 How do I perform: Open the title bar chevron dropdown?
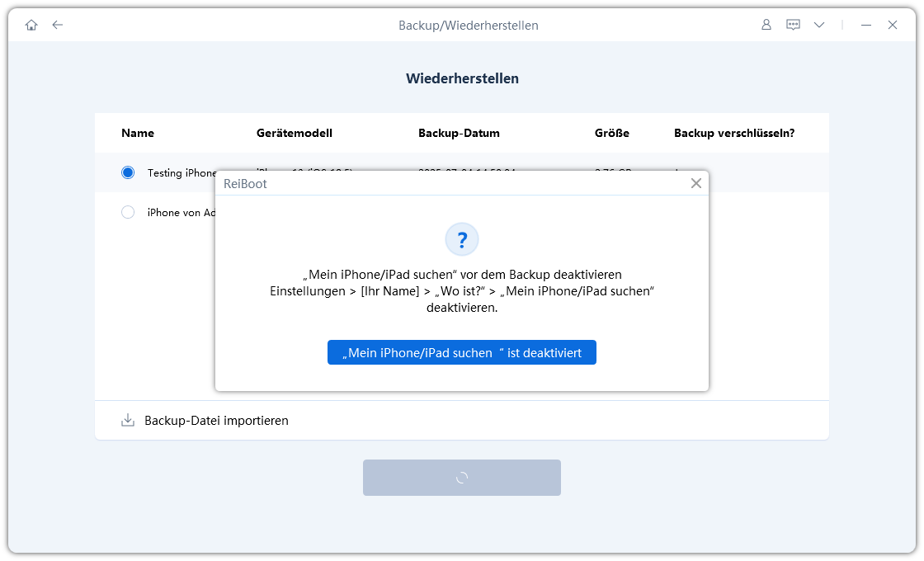[x=819, y=25]
